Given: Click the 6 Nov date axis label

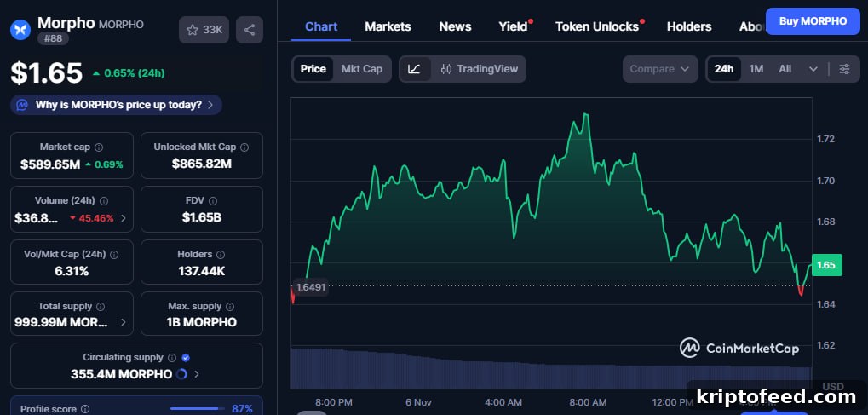Looking at the screenshot, I should point(418,402).
